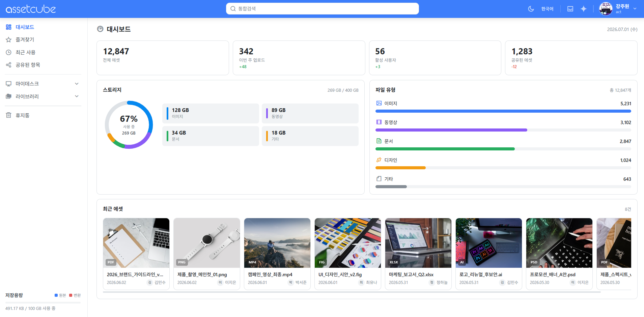Viewport: 644px width, 317px height.
Task: Open the inbox tray icon
Action: tap(570, 9)
